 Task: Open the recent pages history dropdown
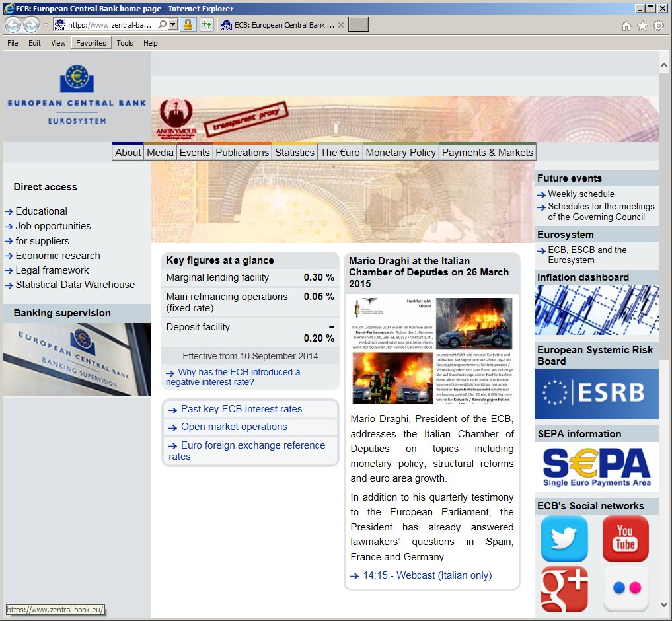(x=46, y=25)
